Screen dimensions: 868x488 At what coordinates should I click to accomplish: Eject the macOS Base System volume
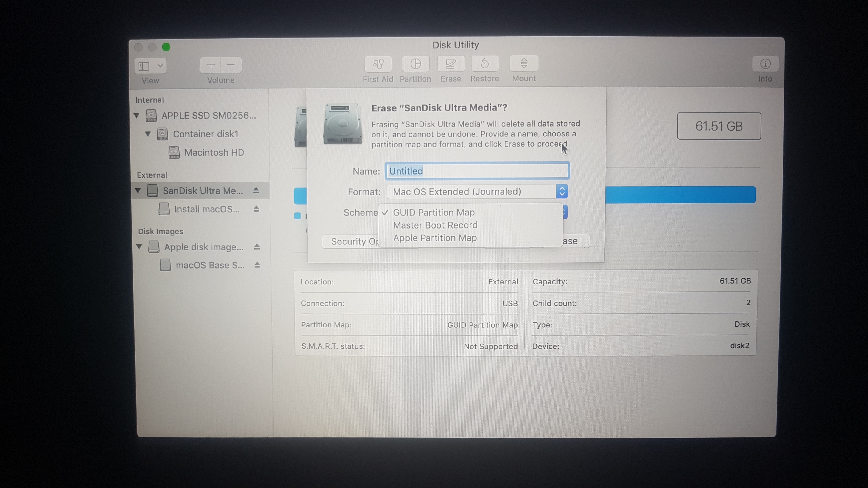point(257,265)
